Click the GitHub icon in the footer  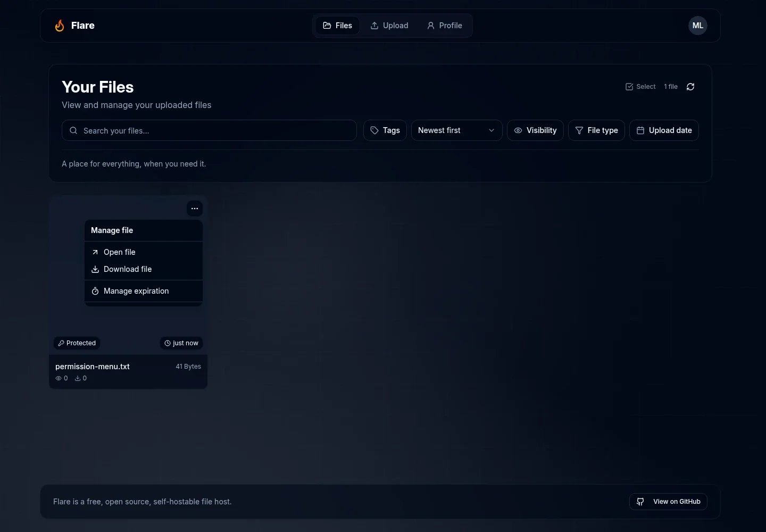(x=640, y=502)
